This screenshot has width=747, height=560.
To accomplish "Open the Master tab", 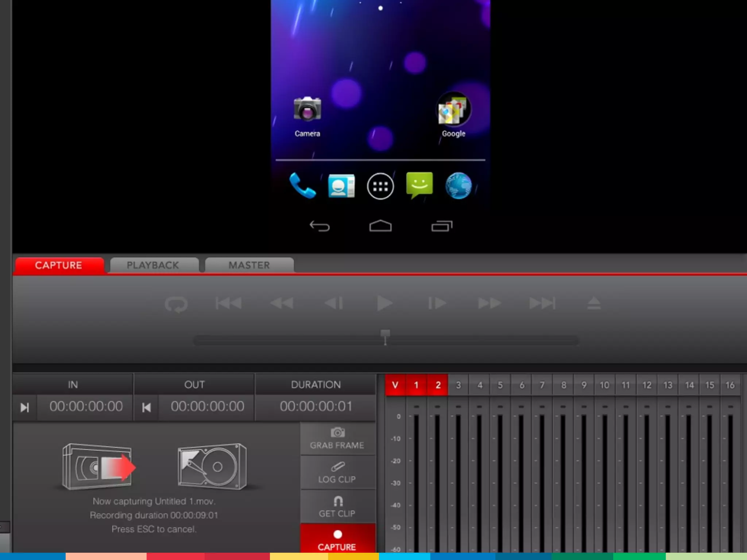I will point(249,265).
